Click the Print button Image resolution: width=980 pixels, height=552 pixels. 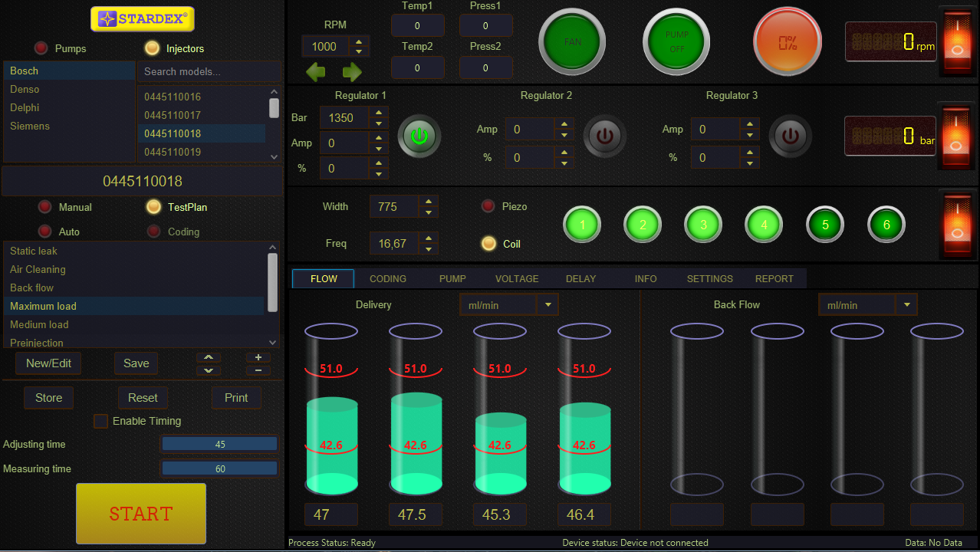point(236,397)
